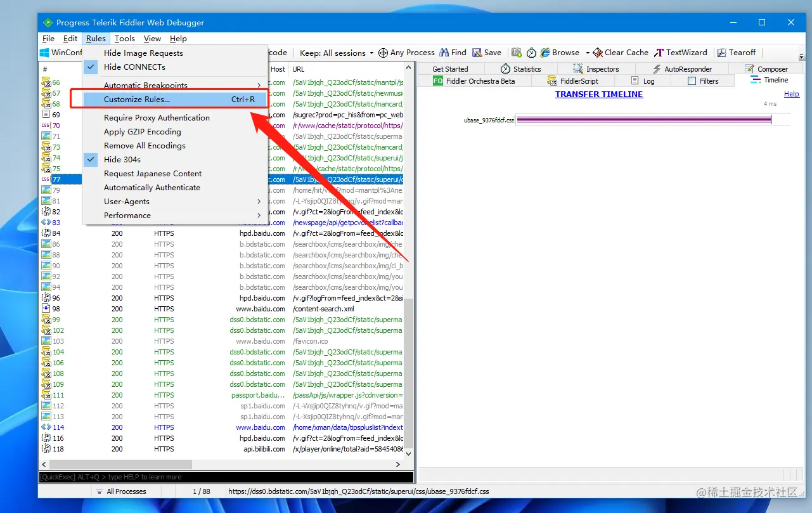Open Fiddler Orchestra Beta FO icon

coord(437,81)
